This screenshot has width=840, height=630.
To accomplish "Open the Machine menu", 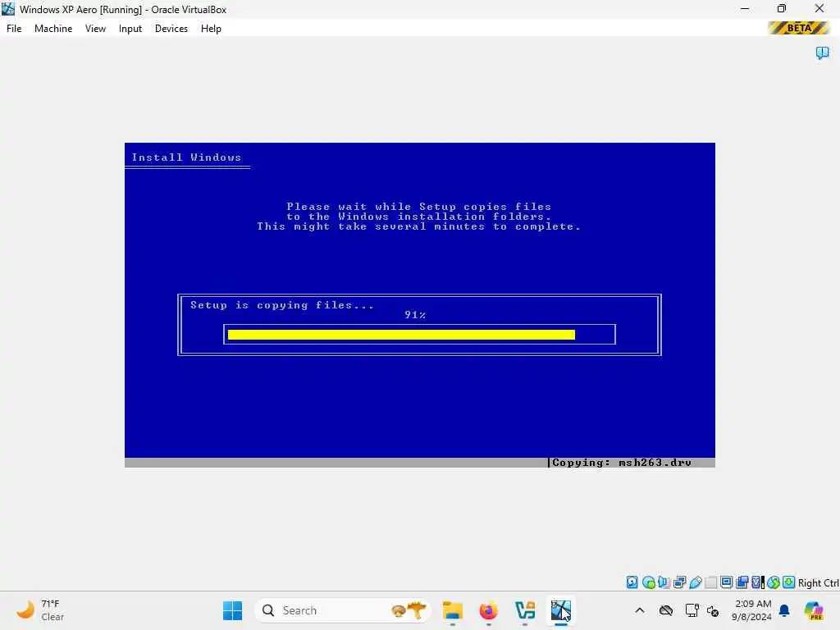I will coord(53,29).
